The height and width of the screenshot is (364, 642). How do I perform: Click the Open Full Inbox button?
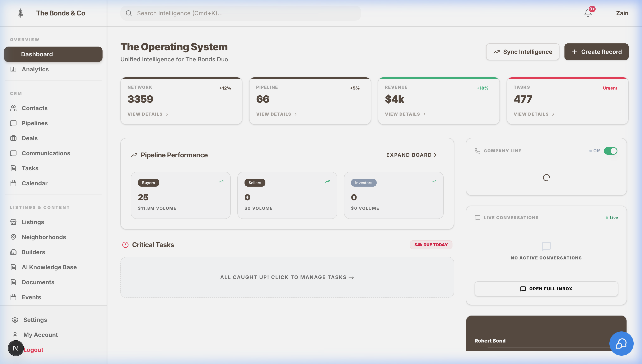(x=546, y=289)
